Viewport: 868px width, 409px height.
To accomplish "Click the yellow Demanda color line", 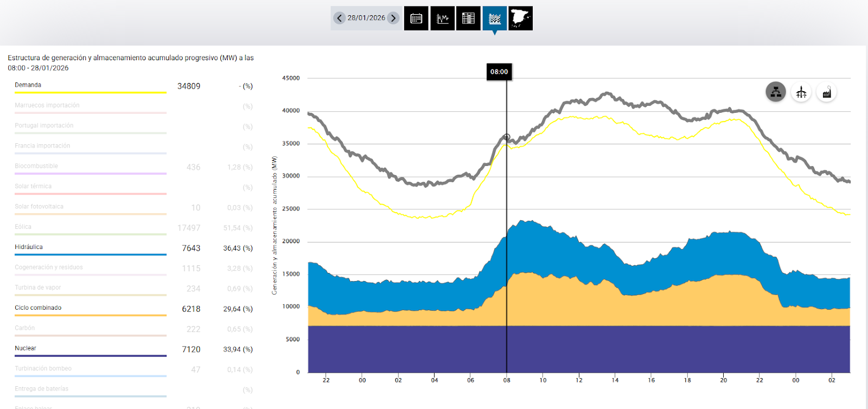I will 90,93.
